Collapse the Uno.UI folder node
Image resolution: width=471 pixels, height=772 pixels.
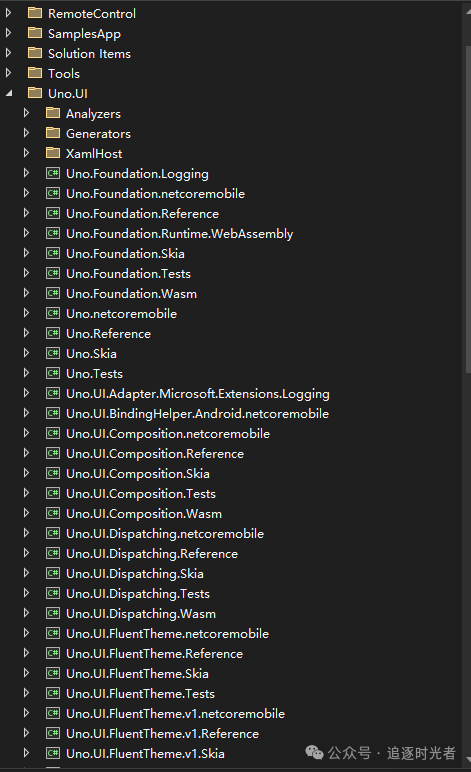coord(9,93)
